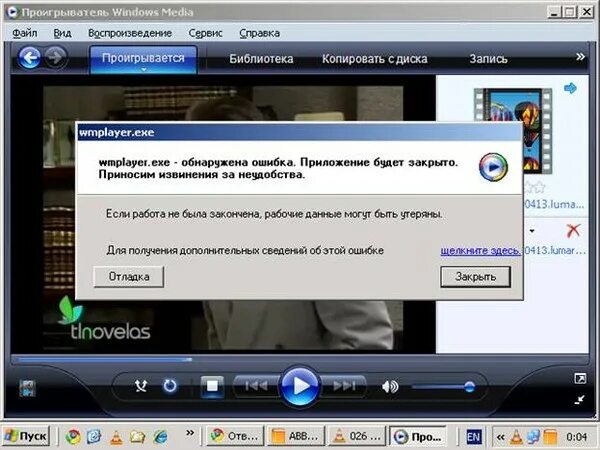Click the VLC cone tray icon
This screenshot has height=450, width=600.
pyautogui.click(x=516, y=436)
